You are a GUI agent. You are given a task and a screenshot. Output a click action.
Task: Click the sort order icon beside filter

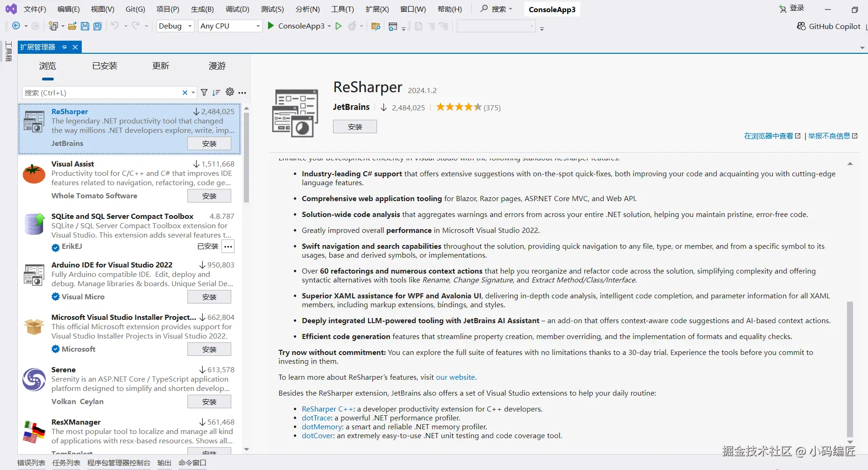tap(216, 93)
